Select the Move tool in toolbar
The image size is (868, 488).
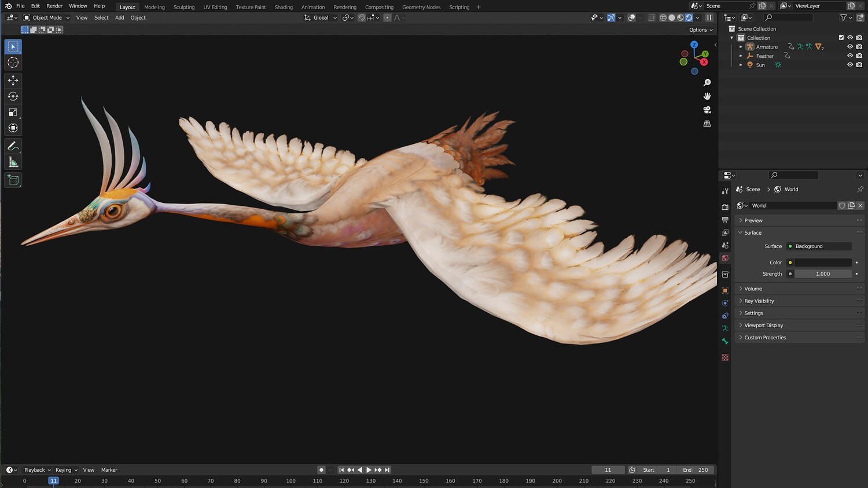coord(13,80)
